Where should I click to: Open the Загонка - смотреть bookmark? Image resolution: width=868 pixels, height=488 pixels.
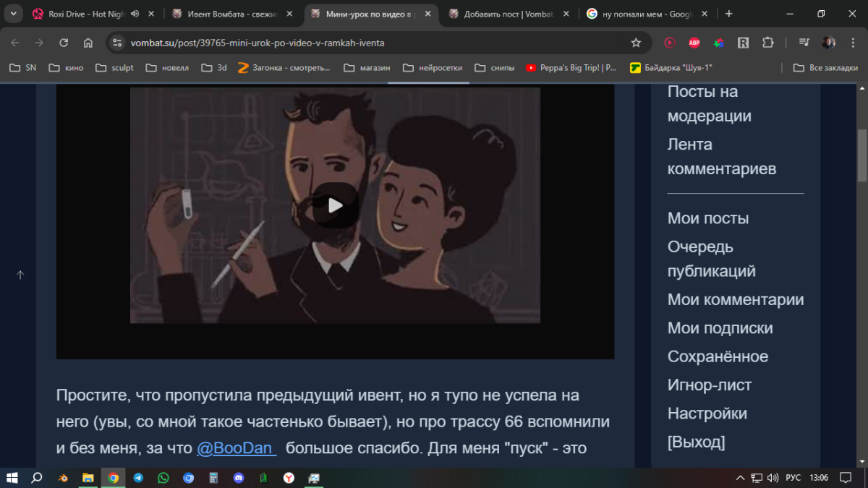tap(284, 68)
